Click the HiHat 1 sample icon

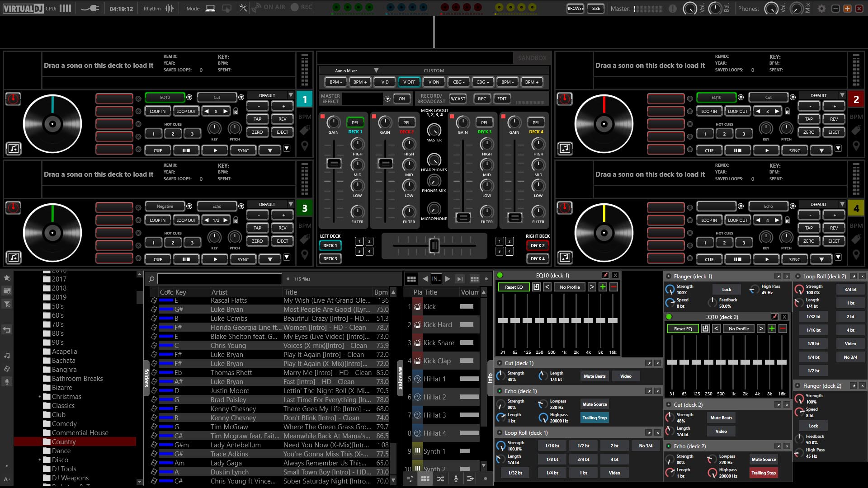[x=418, y=379]
